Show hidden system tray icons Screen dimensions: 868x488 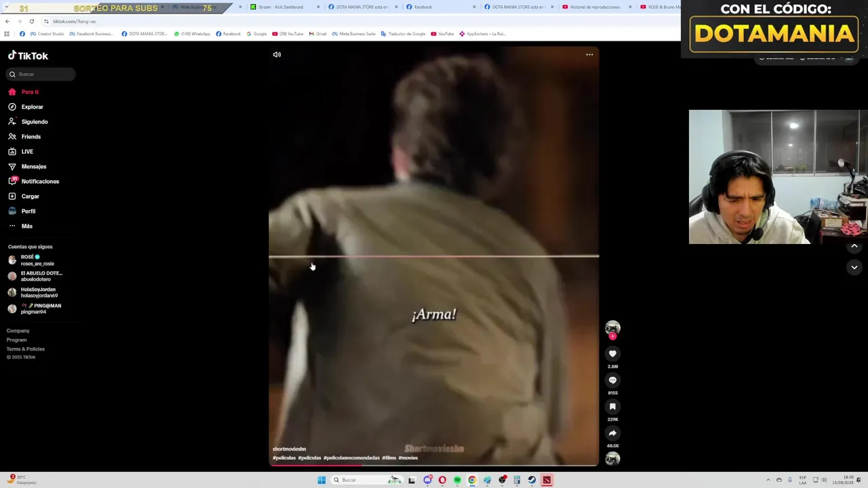pyautogui.click(x=768, y=480)
